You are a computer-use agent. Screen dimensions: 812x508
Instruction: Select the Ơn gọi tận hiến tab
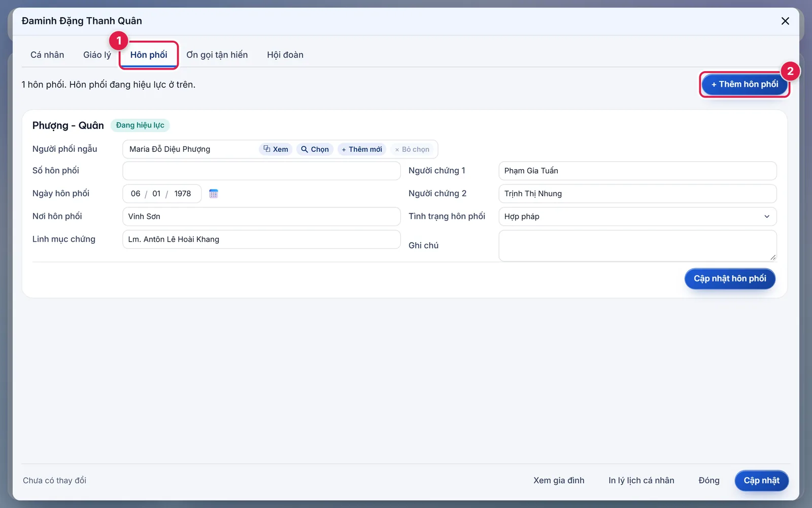click(x=217, y=55)
